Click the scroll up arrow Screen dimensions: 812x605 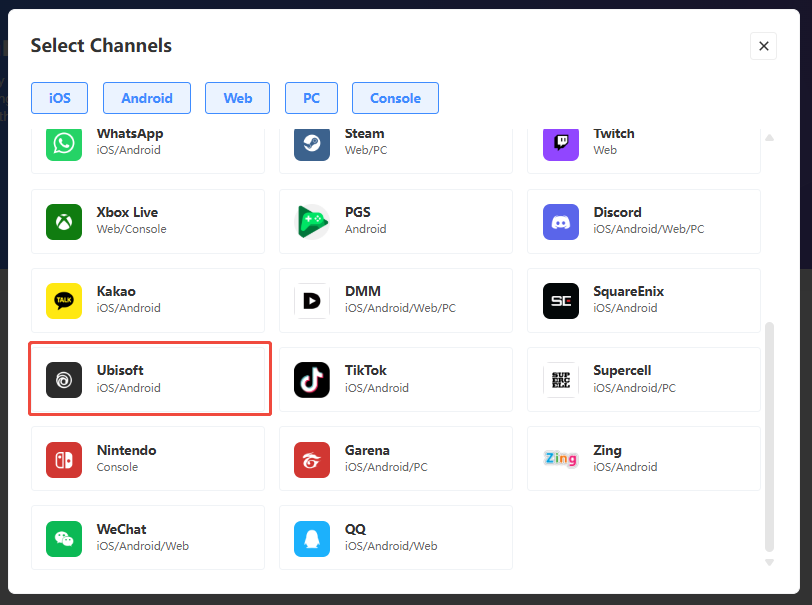tap(769, 138)
